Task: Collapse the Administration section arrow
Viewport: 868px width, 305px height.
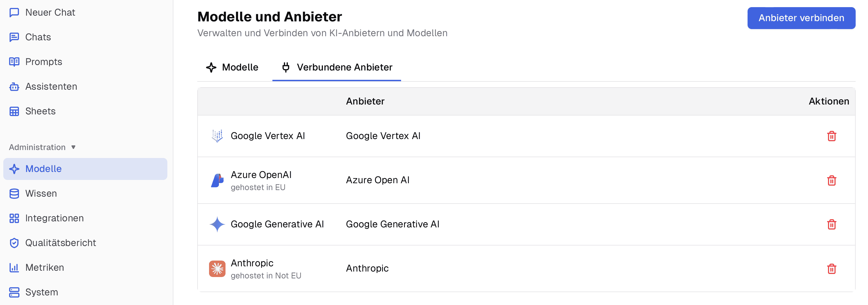Action: pyautogui.click(x=74, y=147)
